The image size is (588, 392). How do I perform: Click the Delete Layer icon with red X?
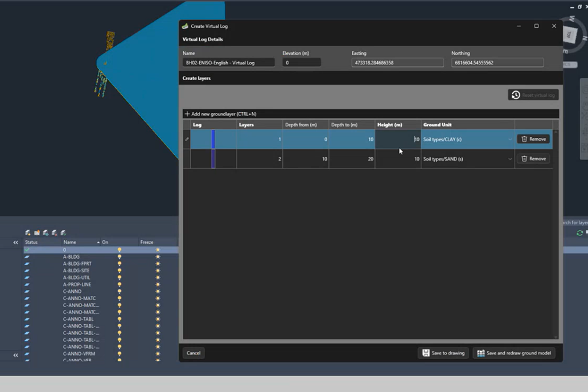(x=55, y=232)
